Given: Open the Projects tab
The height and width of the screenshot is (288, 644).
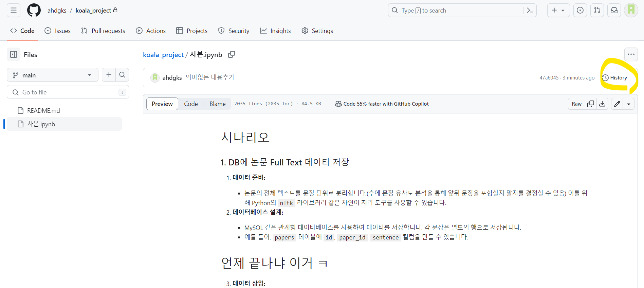Looking at the screenshot, I should 192,31.
